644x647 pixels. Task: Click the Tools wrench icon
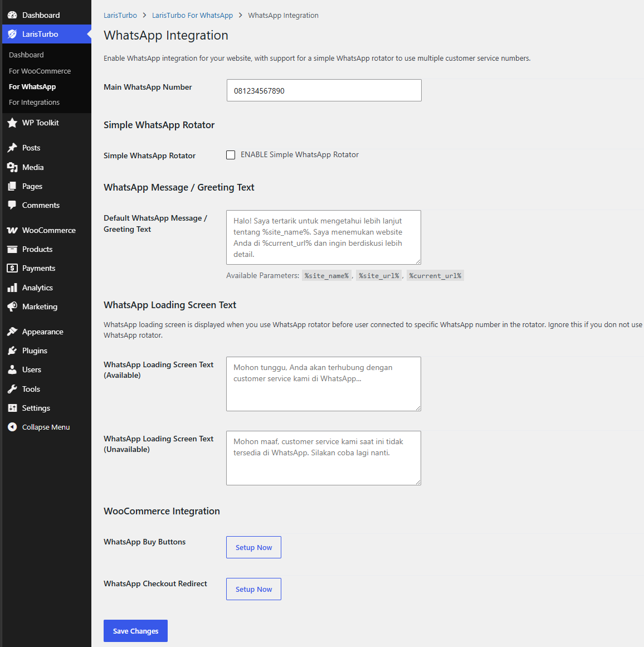pyautogui.click(x=12, y=389)
